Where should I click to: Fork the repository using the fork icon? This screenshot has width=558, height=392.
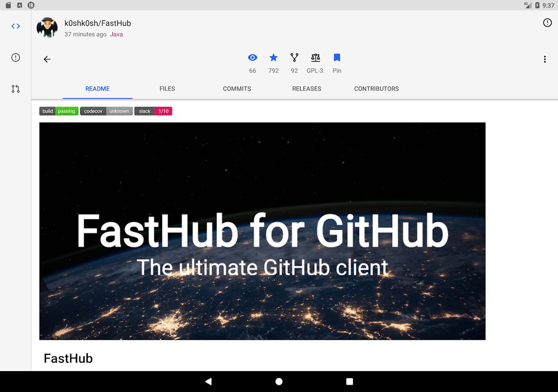tap(294, 57)
